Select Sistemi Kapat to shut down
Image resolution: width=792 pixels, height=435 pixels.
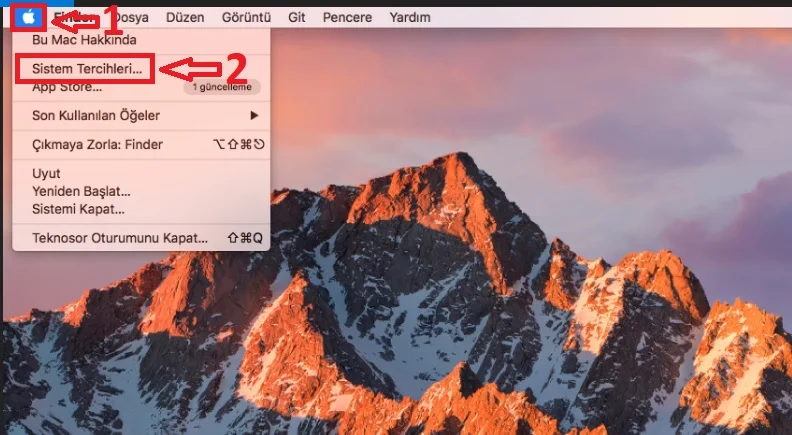click(x=78, y=209)
